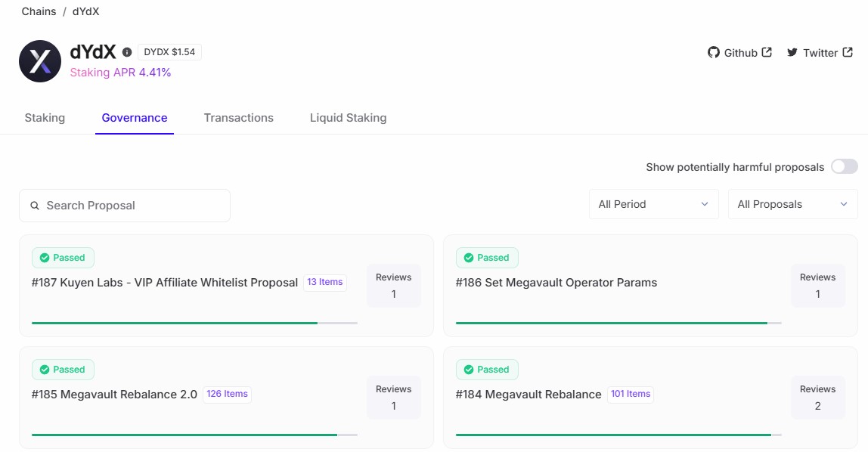The width and height of the screenshot is (868, 452).
Task: Open the Transactions tab
Action: [x=239, y=118]
